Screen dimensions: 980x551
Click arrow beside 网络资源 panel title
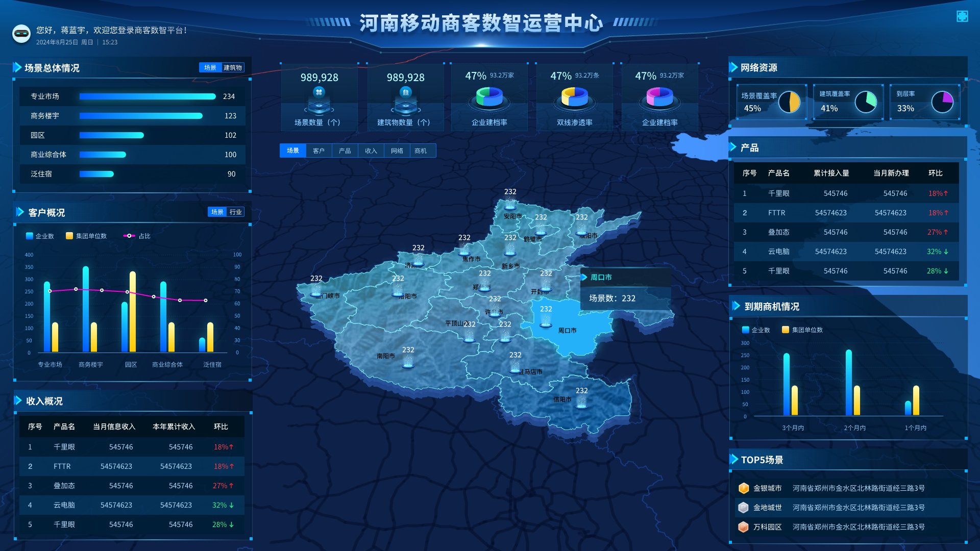click(734, 67)
